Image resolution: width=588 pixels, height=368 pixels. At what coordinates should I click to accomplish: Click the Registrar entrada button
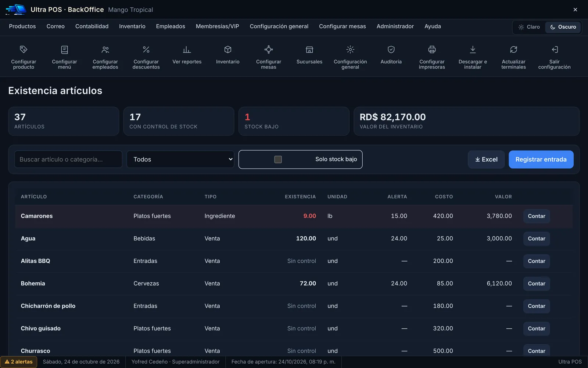coord(541,159)
